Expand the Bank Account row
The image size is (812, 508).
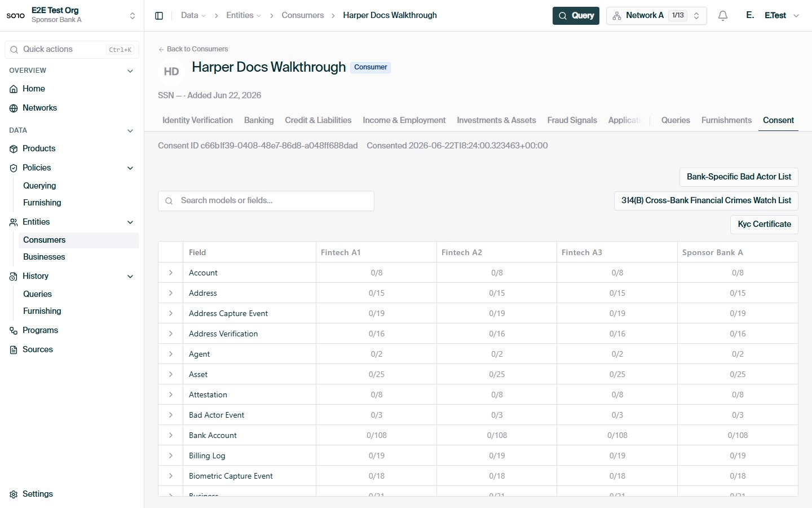(x=171, y=435)
